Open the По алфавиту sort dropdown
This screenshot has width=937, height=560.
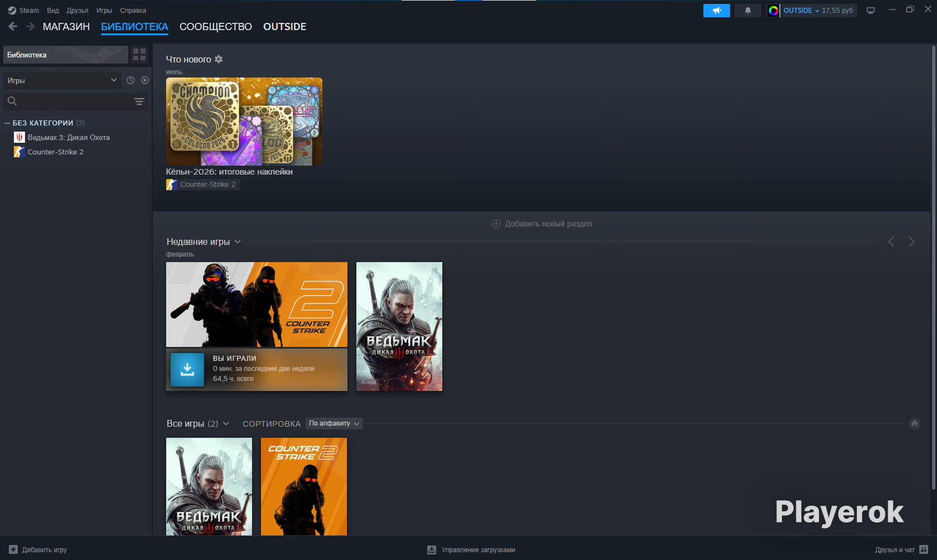334,423
